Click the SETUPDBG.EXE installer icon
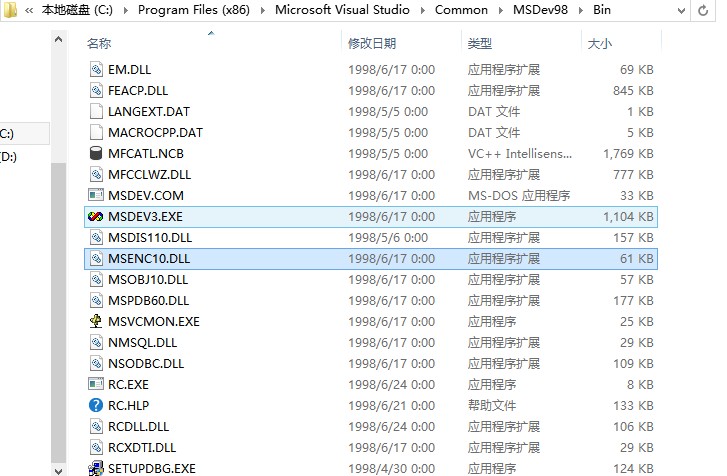 [x=96, y=469]
